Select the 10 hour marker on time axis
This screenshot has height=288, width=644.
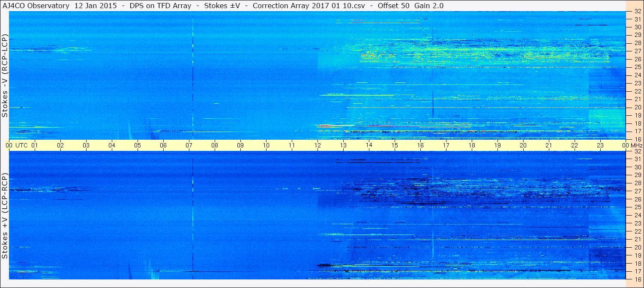click(266, 145)
